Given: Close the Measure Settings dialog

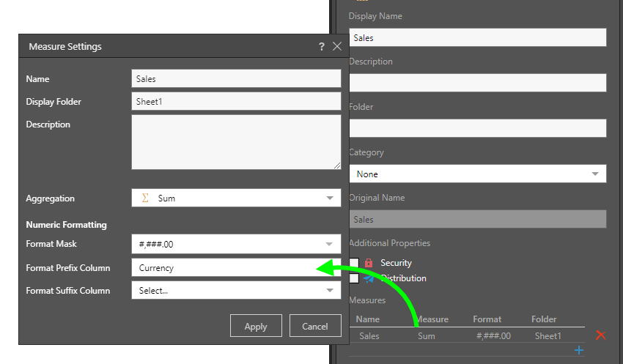Looking at the screenshot, I should 337,46.
